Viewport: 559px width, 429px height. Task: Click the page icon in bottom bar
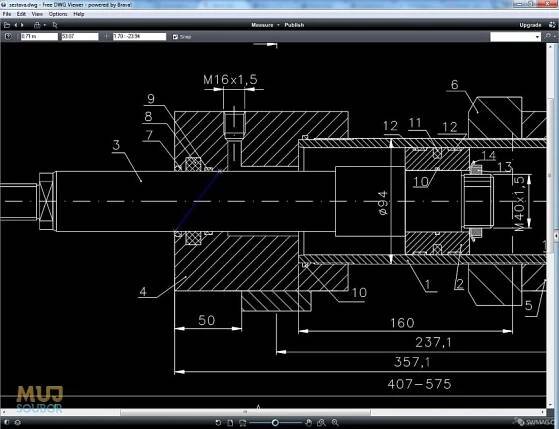(x=230, y=423)
